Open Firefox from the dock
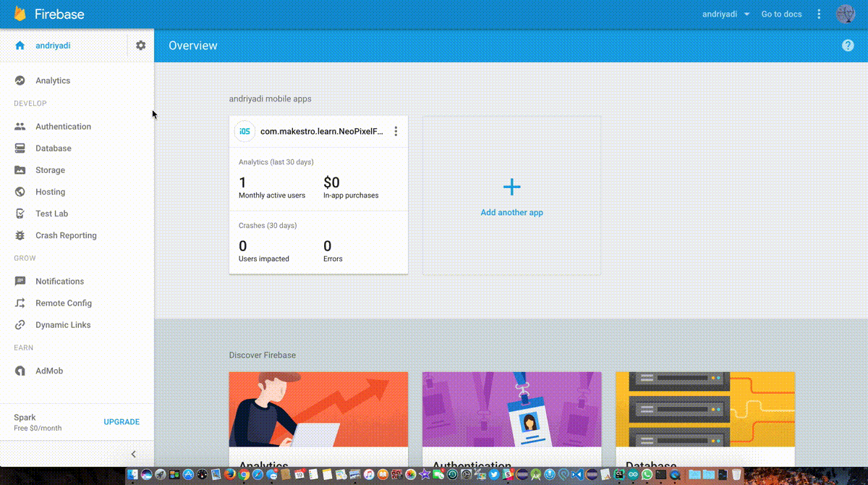 pos(229,474)
